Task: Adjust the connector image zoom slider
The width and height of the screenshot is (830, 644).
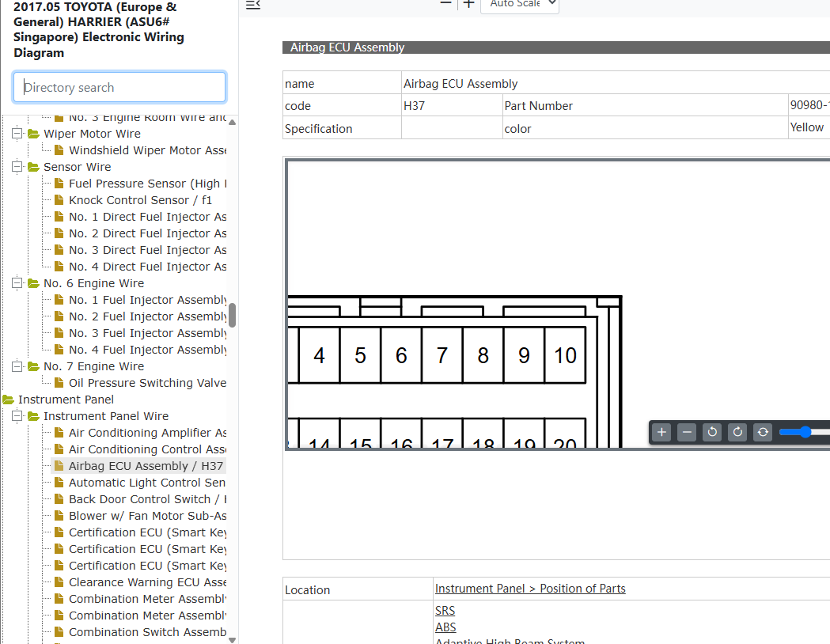Action: [805, 432]
